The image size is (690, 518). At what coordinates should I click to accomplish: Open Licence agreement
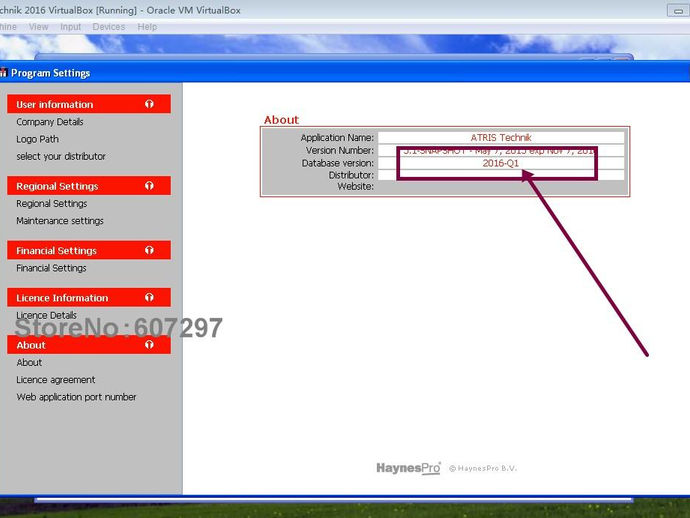pyautogui.click(x=55, y=380)
